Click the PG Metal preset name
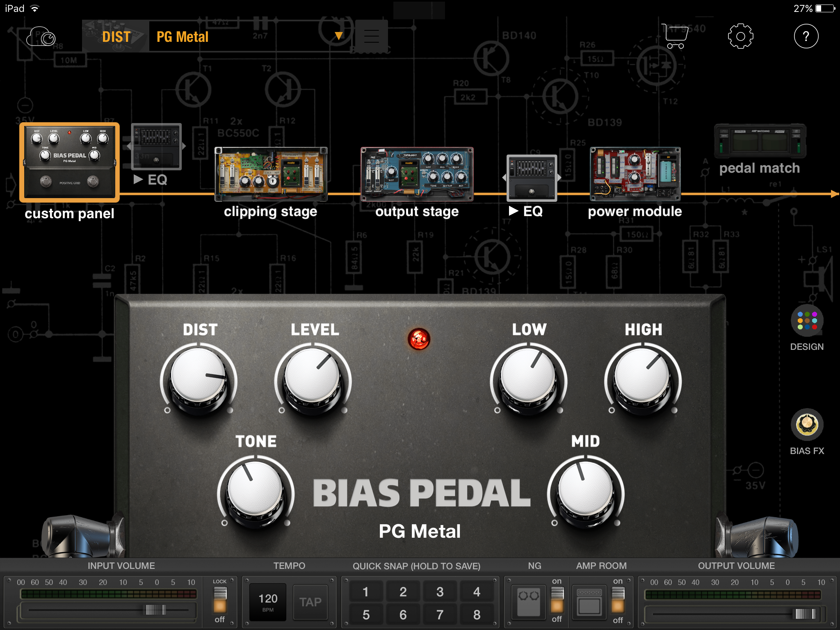Image resolution: width=840 pixels, height=630 pixels. [183, 37]
